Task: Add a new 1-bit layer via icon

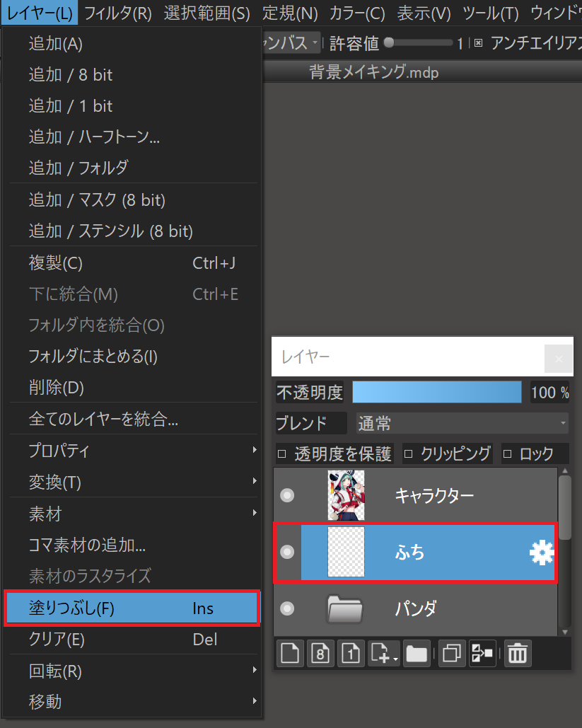Action: coord(351,654)
